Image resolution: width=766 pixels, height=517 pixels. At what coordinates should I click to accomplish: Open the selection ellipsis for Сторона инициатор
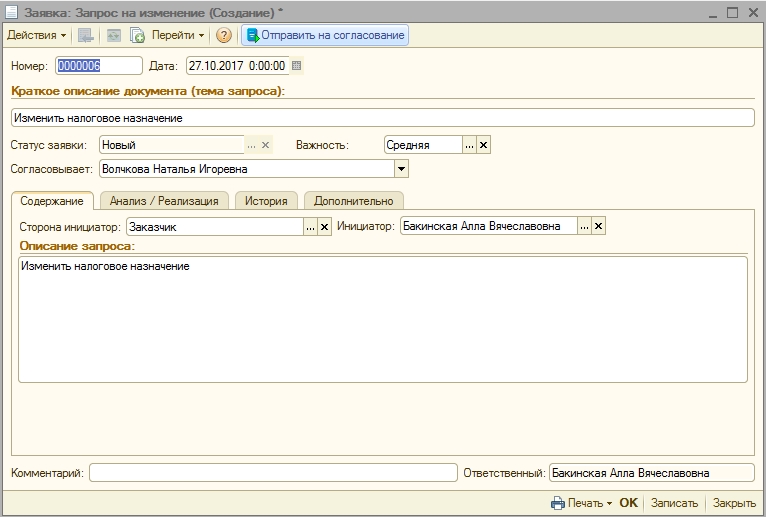click(310, 227)
